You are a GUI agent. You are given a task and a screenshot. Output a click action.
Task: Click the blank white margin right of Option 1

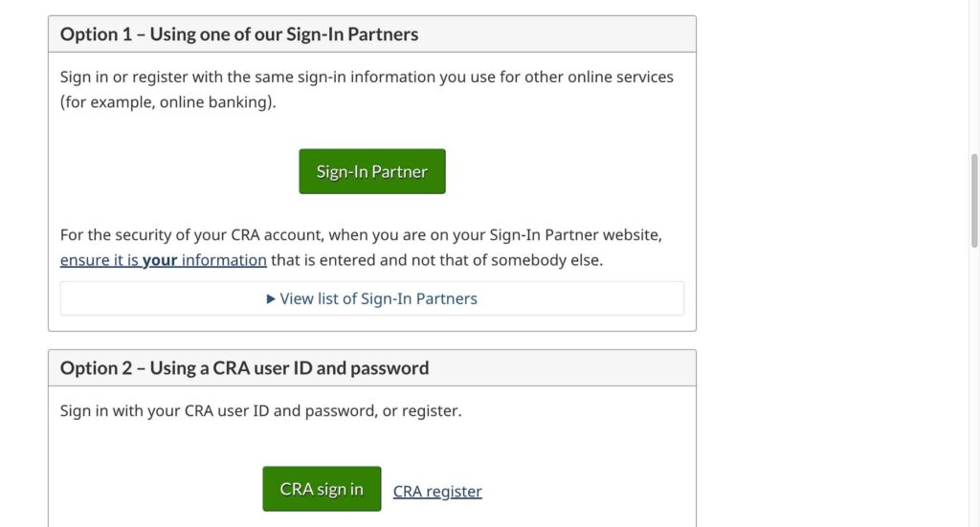(823, 172)
